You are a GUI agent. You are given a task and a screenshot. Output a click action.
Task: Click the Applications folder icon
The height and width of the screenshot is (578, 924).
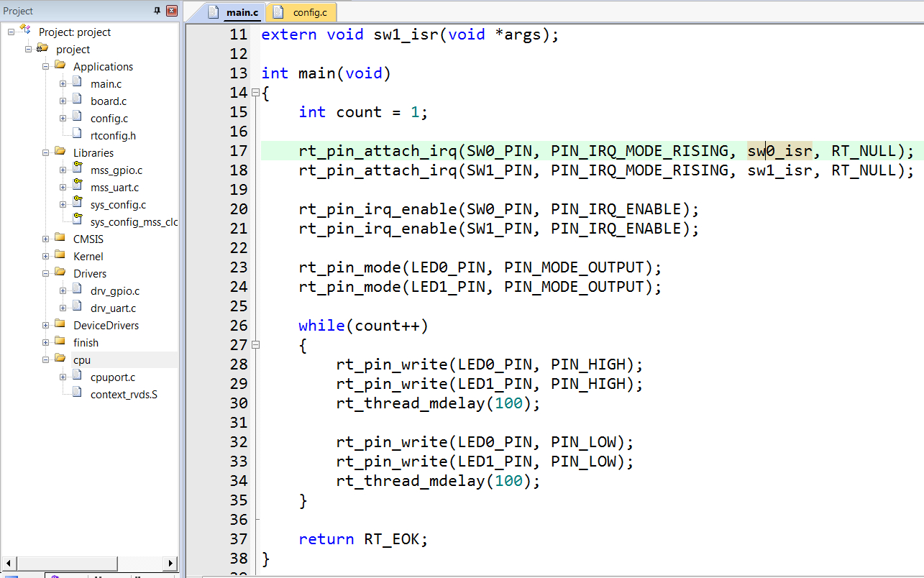pyautogui.click(x=60, y=66)
